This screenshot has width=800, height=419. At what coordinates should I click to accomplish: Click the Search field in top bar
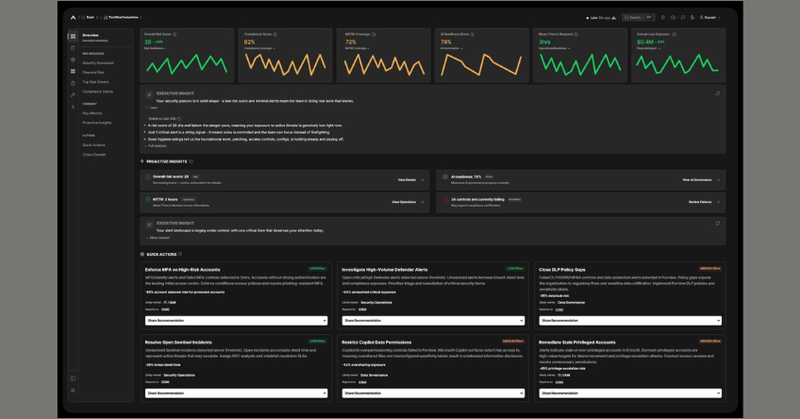point(630,17)
